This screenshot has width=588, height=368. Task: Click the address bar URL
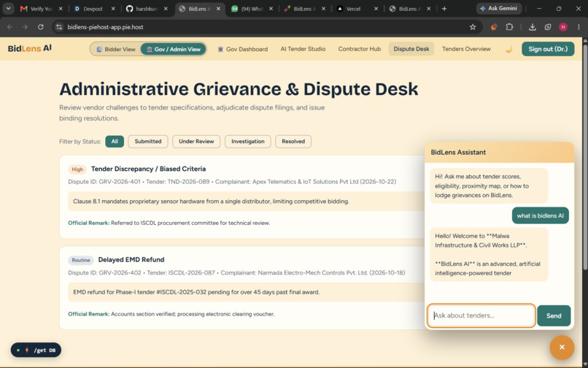tap(105, 27)
